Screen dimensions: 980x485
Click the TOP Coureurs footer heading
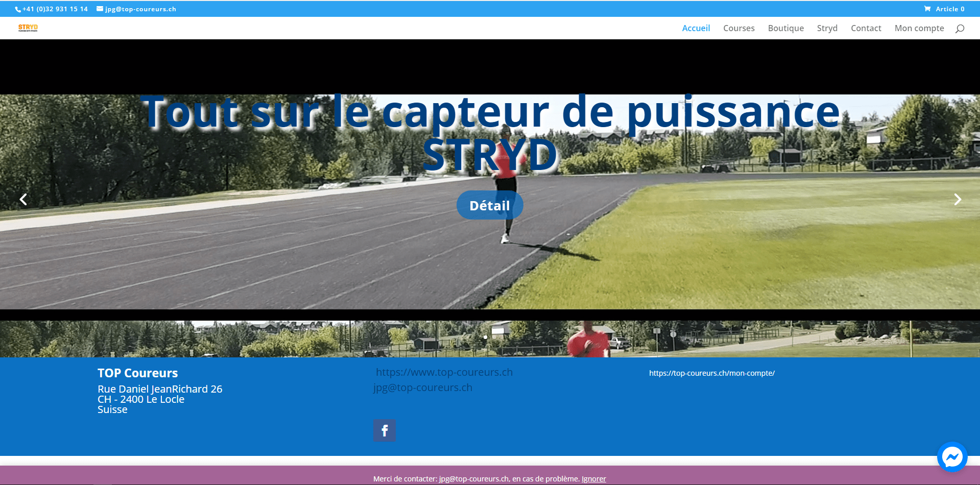(138, 373)
